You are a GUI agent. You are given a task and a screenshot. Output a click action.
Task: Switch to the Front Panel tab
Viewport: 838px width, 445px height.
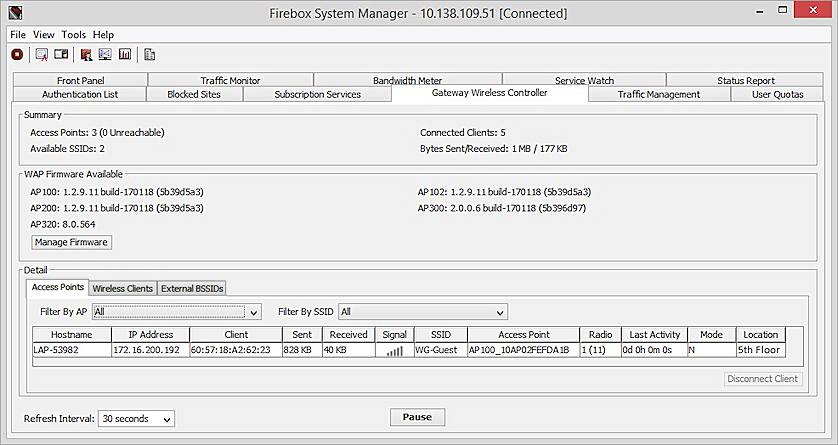80,80
